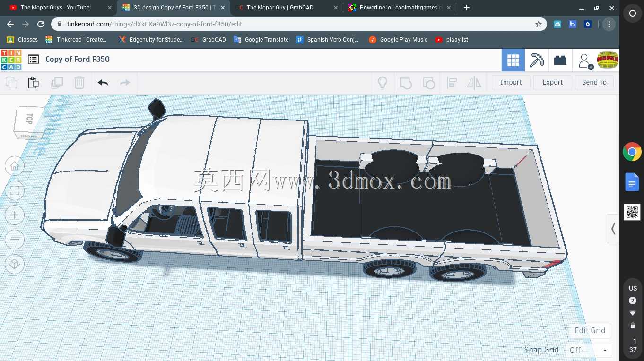Click the Flip mirror icon
This screenshot has height=361, width=644.
click(x=474, y=83)
